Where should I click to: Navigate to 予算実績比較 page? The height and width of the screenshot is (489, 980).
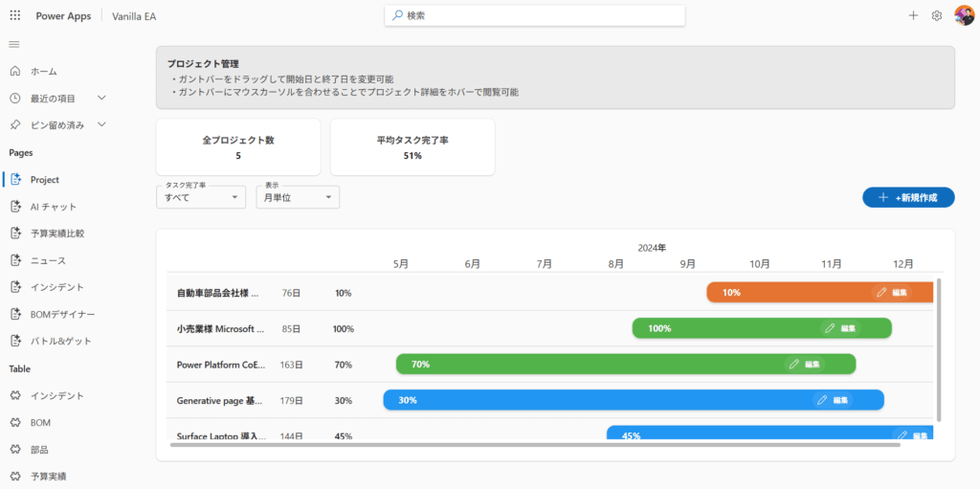pyautogui.click(x=56, y=233)
